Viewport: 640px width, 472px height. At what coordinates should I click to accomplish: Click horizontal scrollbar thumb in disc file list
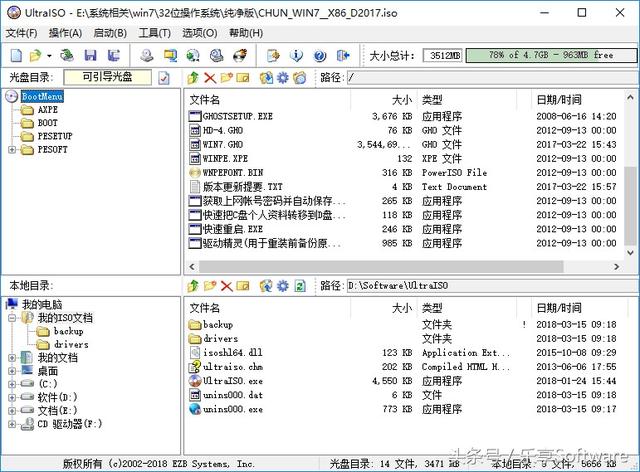pos(381,267)
